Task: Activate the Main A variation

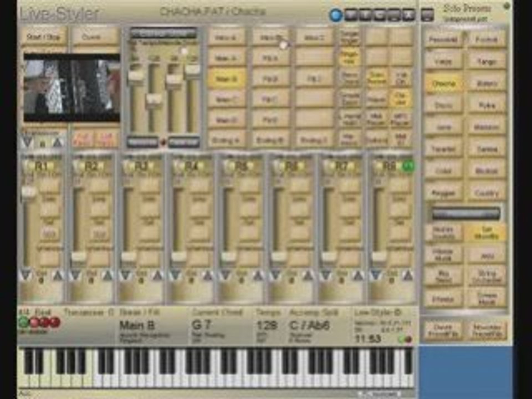Action: pyautogui.click(x=226, y=58)
